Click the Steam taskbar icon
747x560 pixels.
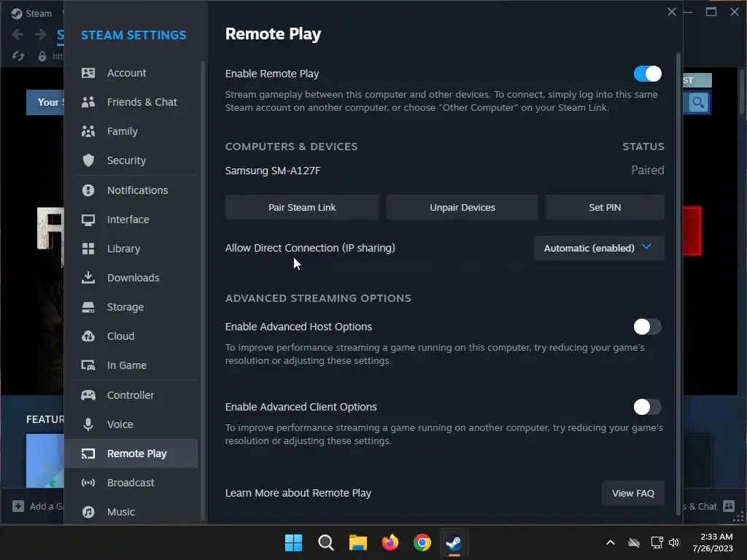point(454,542)
